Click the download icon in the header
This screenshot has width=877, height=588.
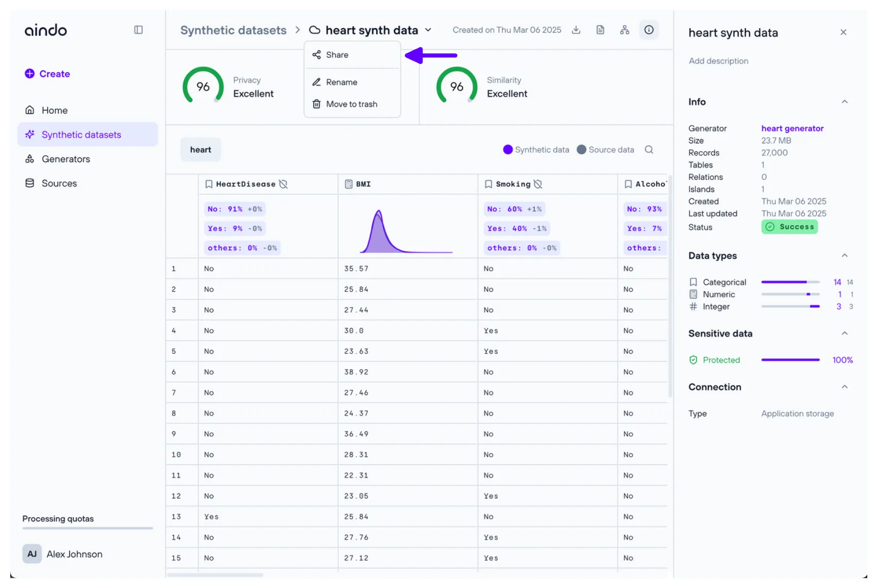coord(576,30)
